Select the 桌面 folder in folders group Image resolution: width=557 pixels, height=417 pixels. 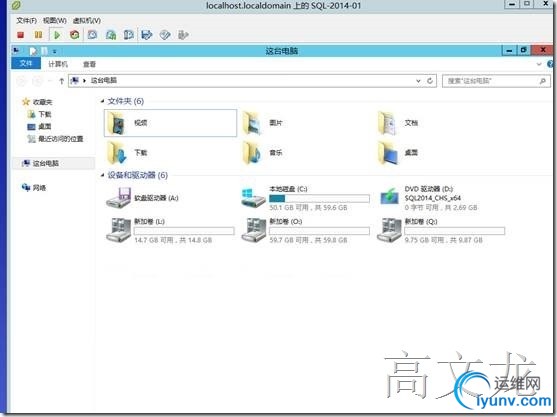pyautogui.click(x=398, y=153)
